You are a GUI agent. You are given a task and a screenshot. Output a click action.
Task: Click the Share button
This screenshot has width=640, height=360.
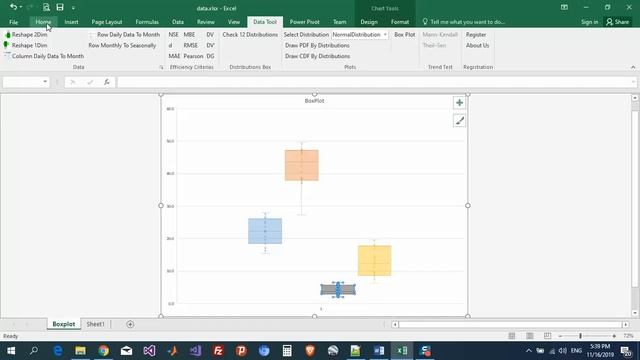[x=618, y=22]
